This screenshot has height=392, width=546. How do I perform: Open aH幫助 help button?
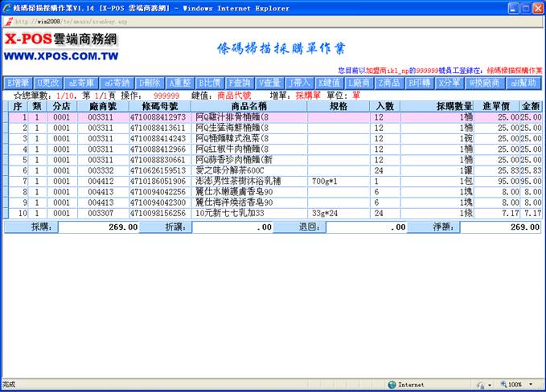point(523,83)
